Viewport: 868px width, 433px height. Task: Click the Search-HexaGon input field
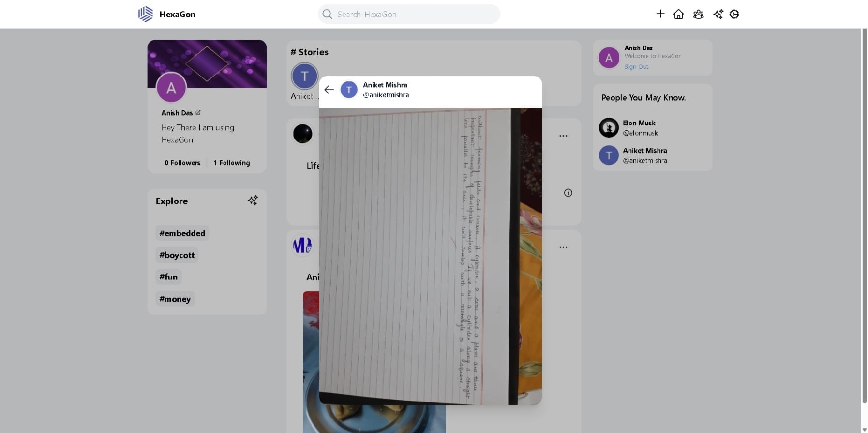point(415,15)
